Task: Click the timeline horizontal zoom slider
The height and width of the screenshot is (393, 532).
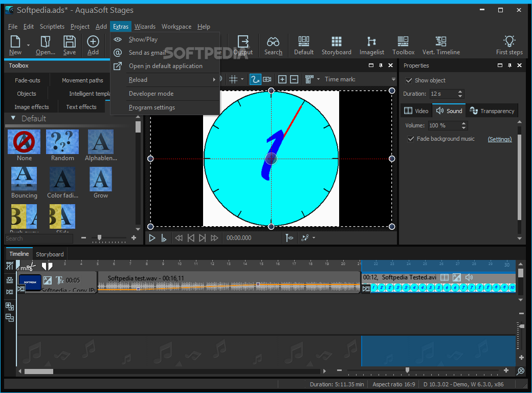Action: click(x=407, y=370)
